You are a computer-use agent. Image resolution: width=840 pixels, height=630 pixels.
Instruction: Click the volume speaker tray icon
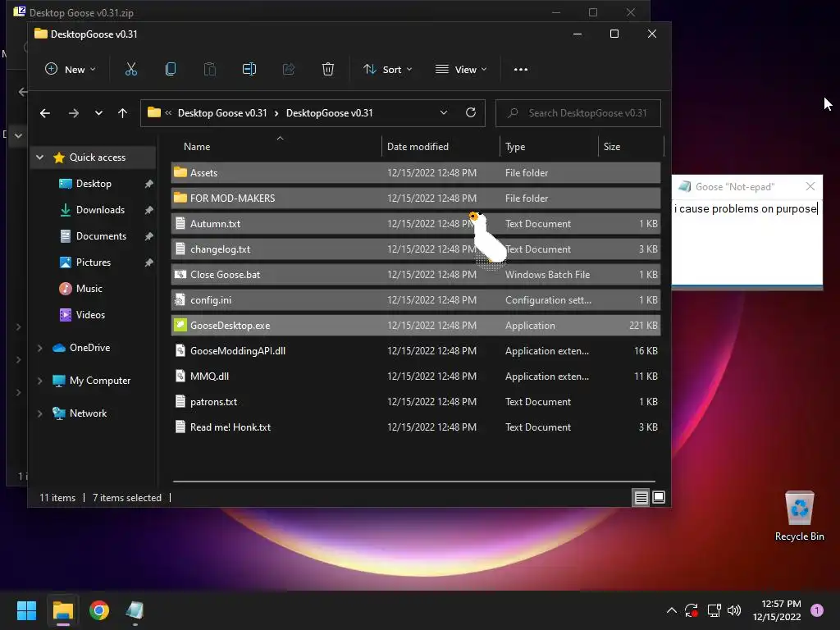point(734,610)
